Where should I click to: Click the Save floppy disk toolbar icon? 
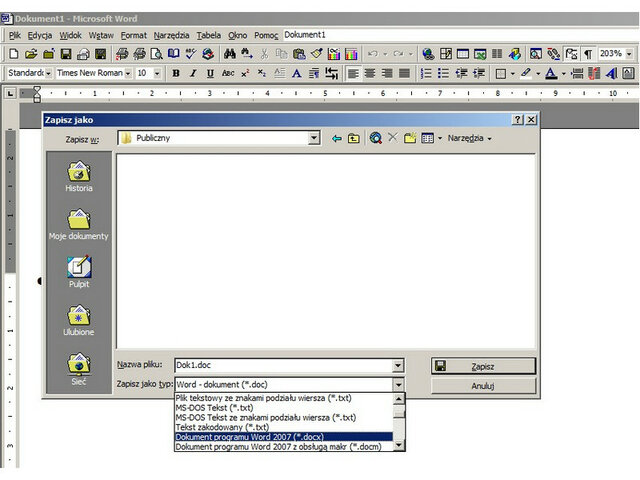(66, 53)
